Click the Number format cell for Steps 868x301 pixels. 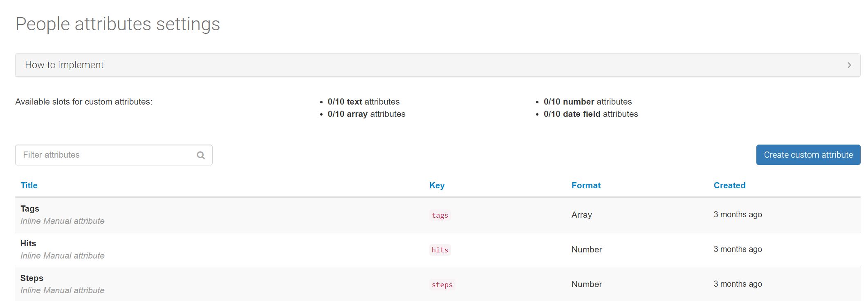coord(586,284)
